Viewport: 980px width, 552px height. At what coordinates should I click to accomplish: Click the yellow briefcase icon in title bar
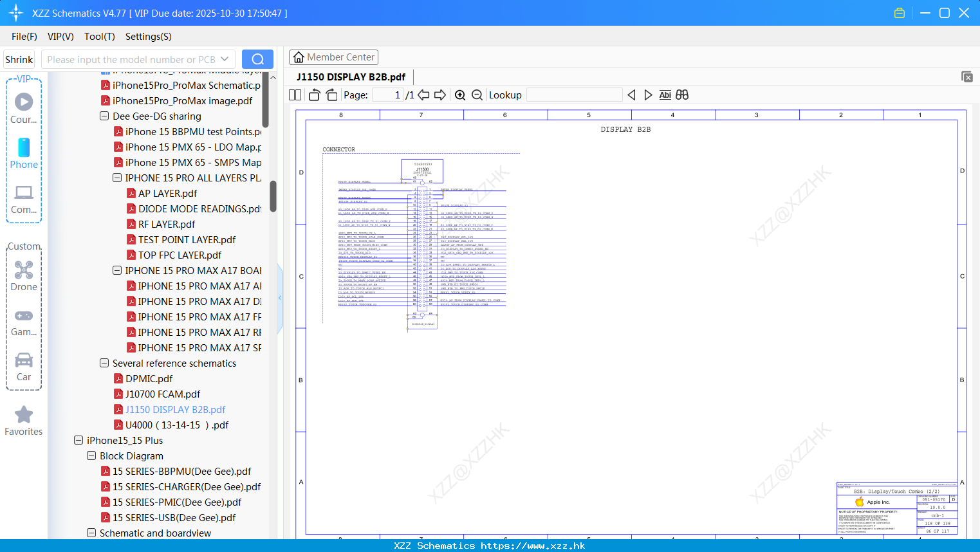click(x=900, y=13)
